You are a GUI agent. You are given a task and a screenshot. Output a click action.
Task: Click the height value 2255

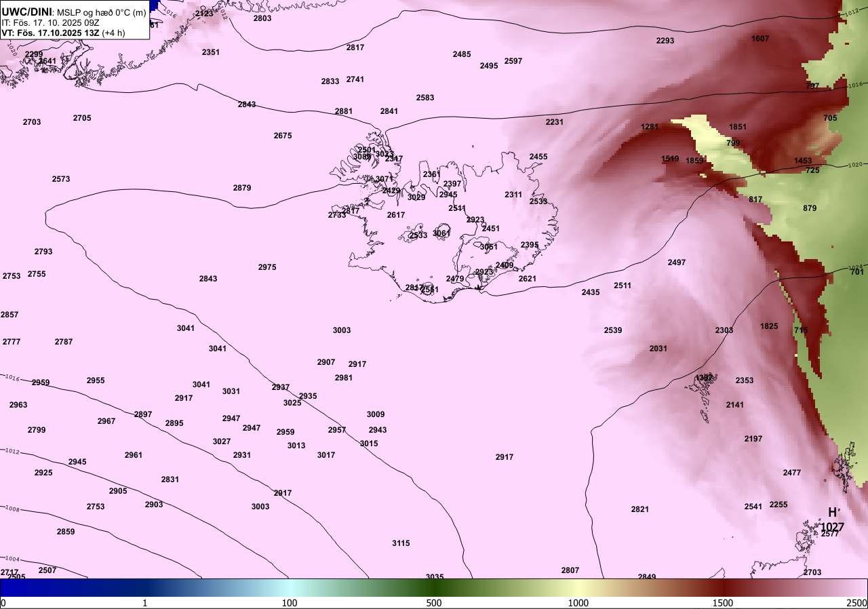click(778, 505)
